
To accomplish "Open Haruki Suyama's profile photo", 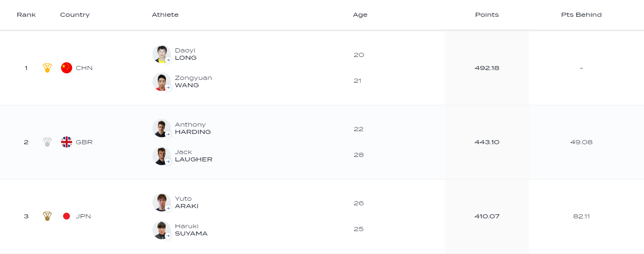I will click(162, 230).
